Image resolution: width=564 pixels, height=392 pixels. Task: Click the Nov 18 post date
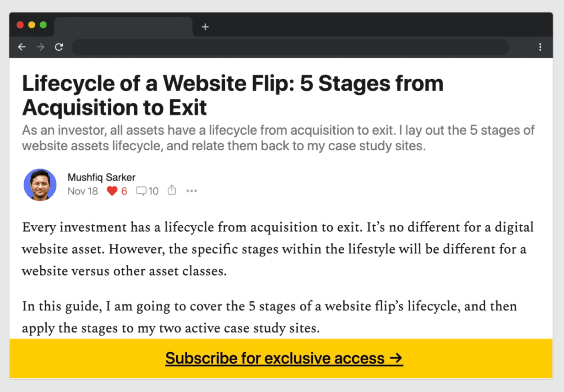pos(82,191)
